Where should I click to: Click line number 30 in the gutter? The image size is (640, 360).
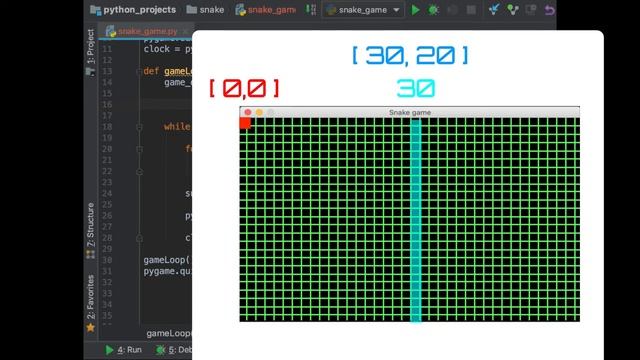(107, 260)
